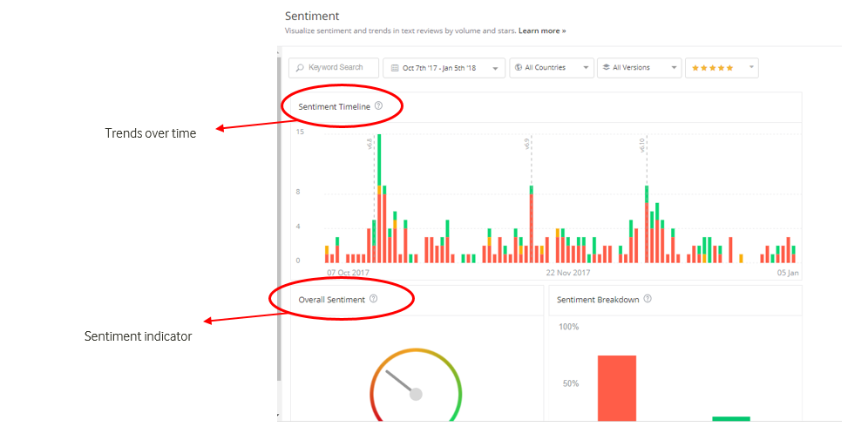This screenshot has width=868, height=447.
Task: Click the globe icon beside All Countries
Action: 519,67
